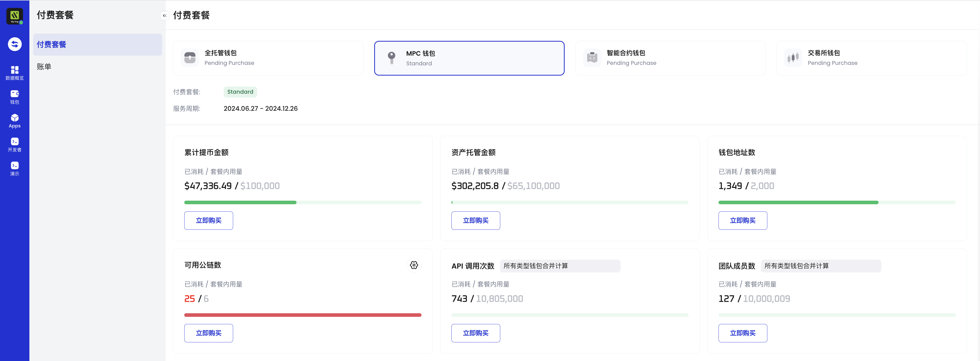Click the 累计提币金额 green progress bar
This screenshot has width=980, height=361.
(x=303, y=202)
